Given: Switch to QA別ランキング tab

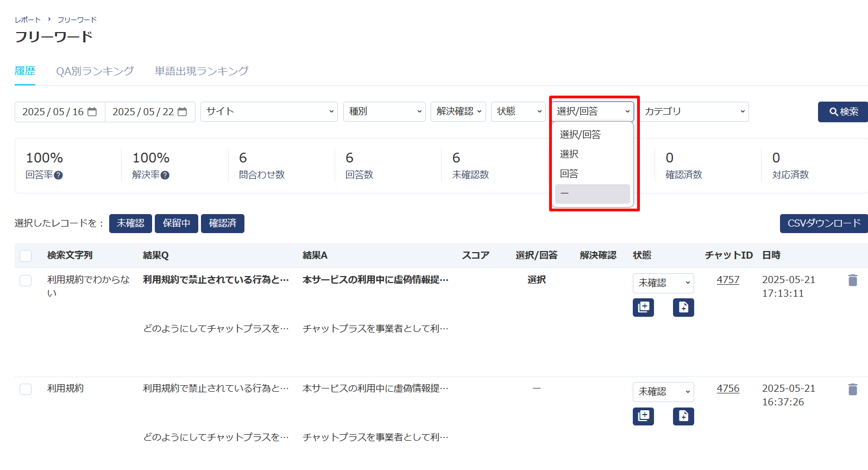Looking at the screenshot, I should 95,71.
